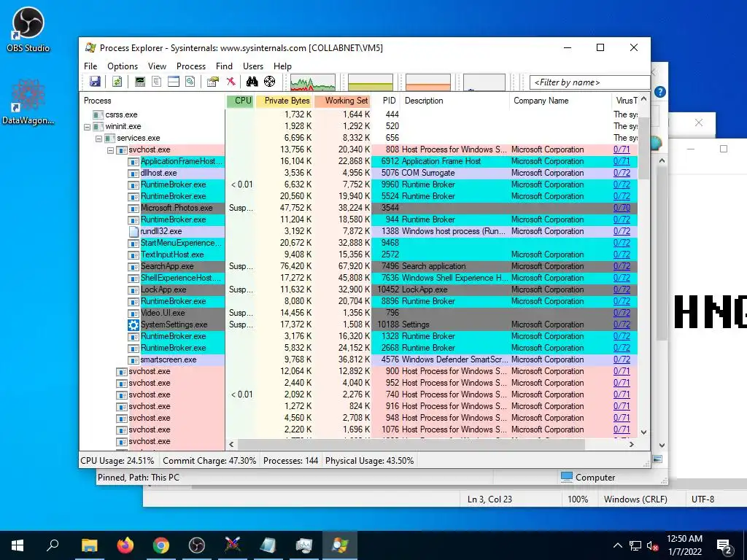Viewport: 747px width, 560px height.
Task: Collapse the wininit.exe tree node
Action: pyautogui.click(x=88, y=127)
